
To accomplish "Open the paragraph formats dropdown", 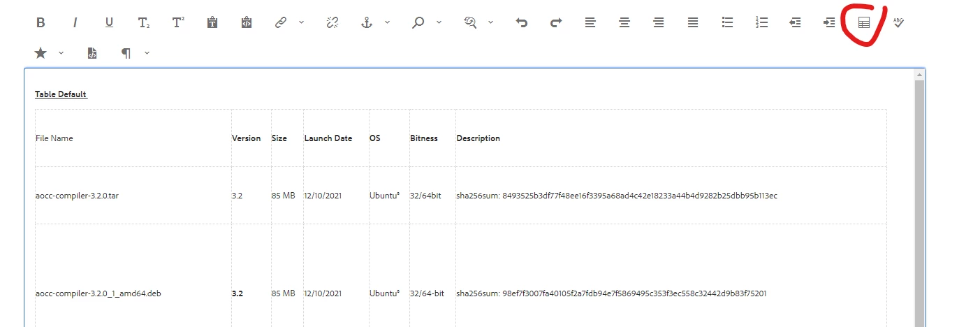I will point(147,53).
